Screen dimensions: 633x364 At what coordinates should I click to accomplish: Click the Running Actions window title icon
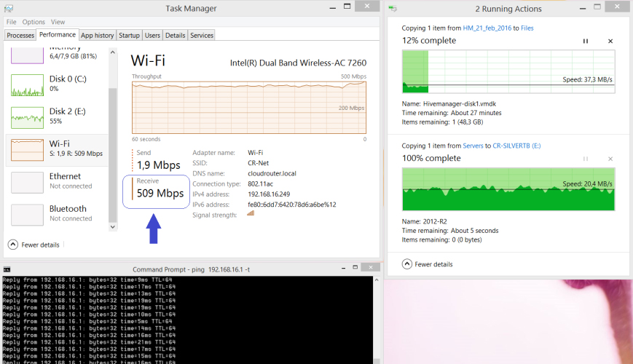(393, 9)
